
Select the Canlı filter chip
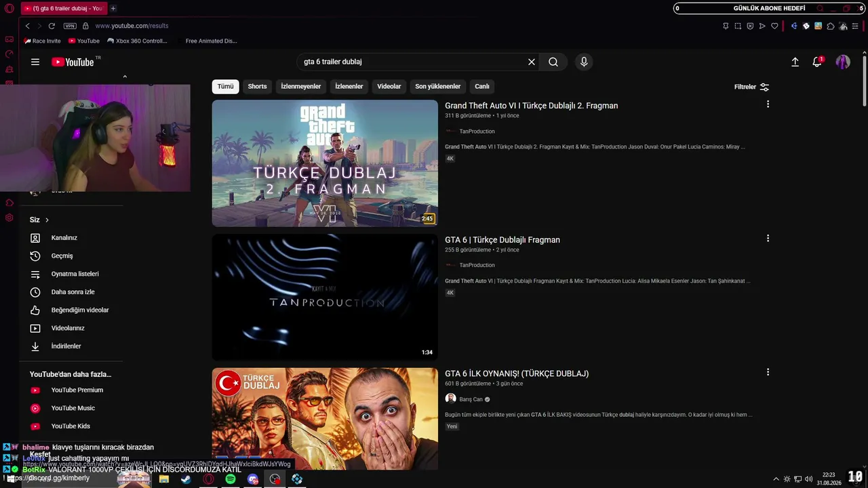click(x=482, y=86)
